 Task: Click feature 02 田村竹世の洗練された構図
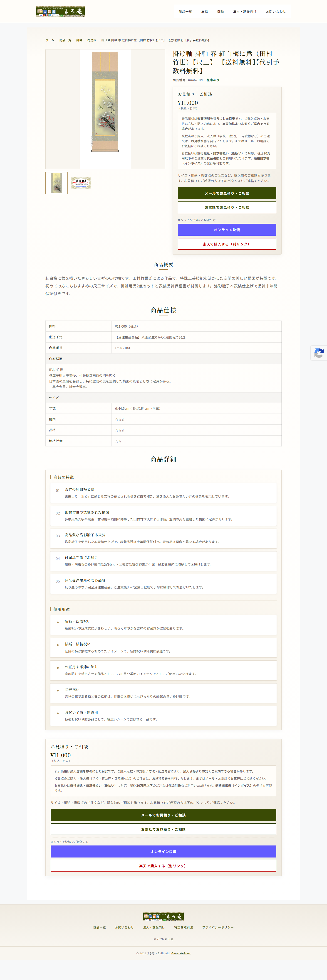(x=163, y=515)
